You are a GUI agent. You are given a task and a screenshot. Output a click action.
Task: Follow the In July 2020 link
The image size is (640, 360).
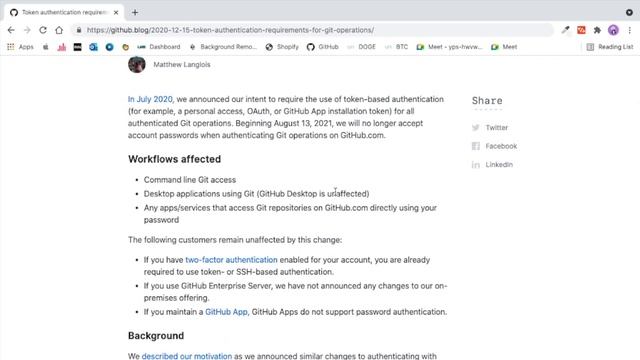[x=150, y=99]
